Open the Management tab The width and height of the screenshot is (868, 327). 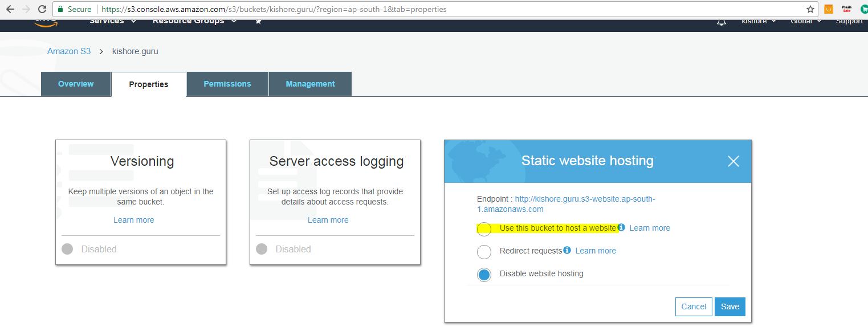coord(310,84)
